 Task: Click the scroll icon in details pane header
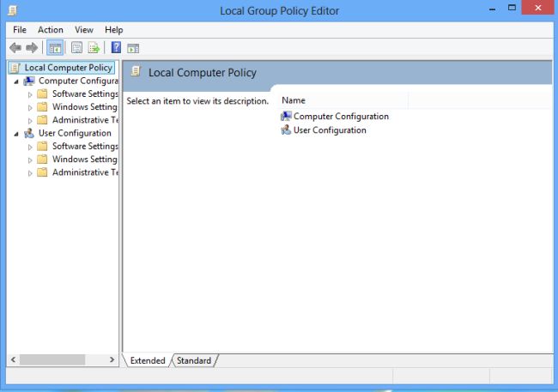(x=136, y=71)
